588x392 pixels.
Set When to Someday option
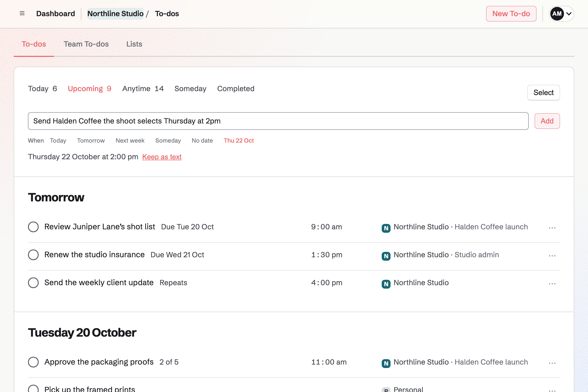coord(168,140)
